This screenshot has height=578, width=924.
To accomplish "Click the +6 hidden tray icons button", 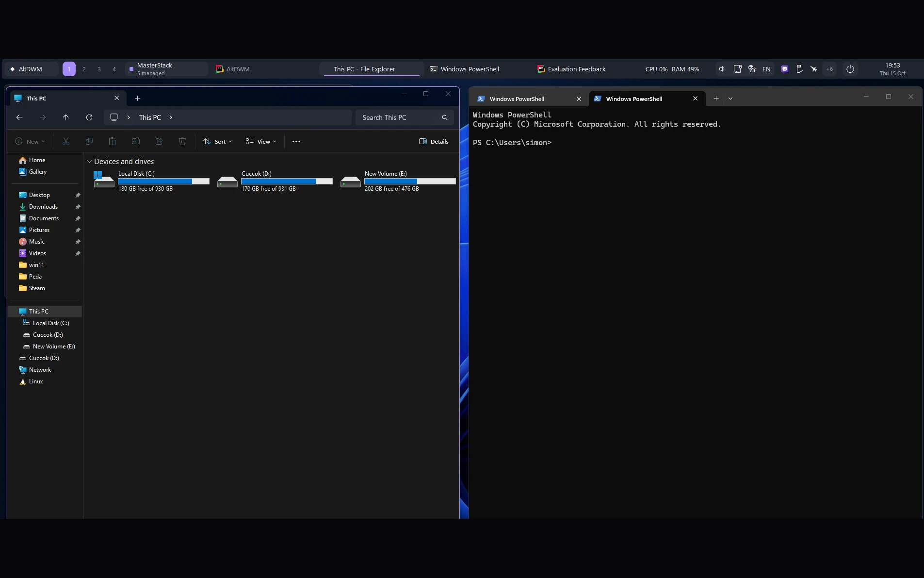I will (829, 69).
